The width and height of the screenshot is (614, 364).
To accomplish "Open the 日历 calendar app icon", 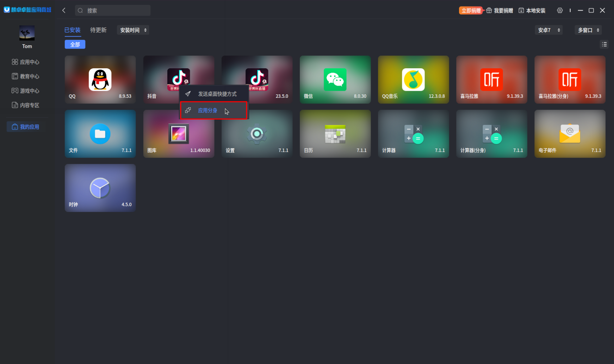I will [x=335, y=134].
